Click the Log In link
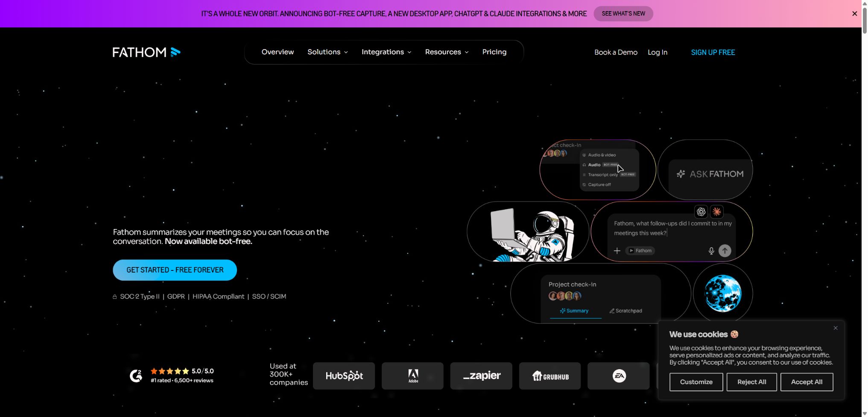The width and height of the screenshot is (868, 417). 658,52
